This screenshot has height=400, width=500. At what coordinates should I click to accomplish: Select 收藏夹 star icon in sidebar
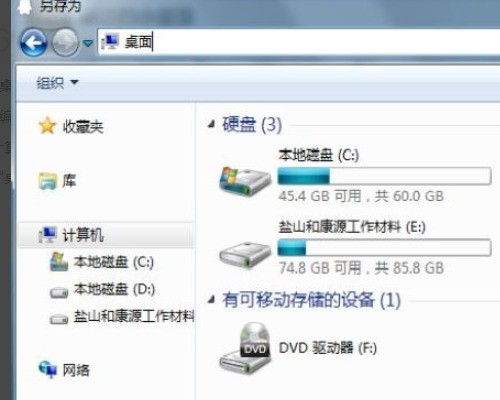(x=47, y=126)
